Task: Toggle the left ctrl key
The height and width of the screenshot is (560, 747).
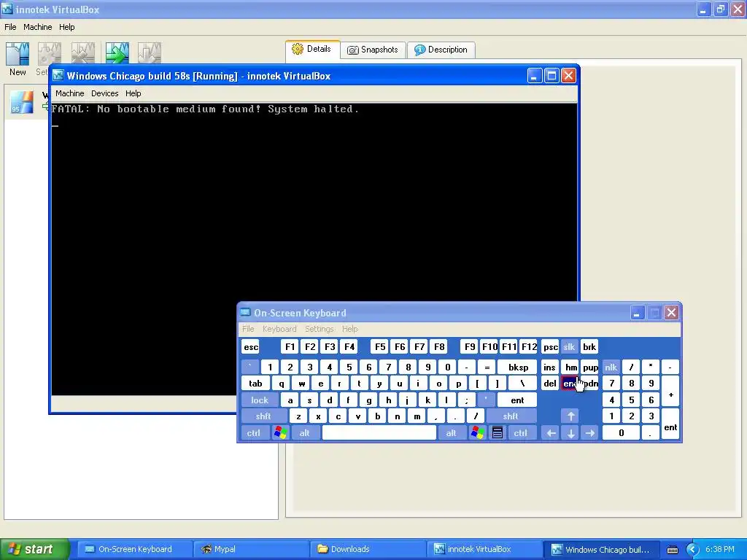Action: 253,433
